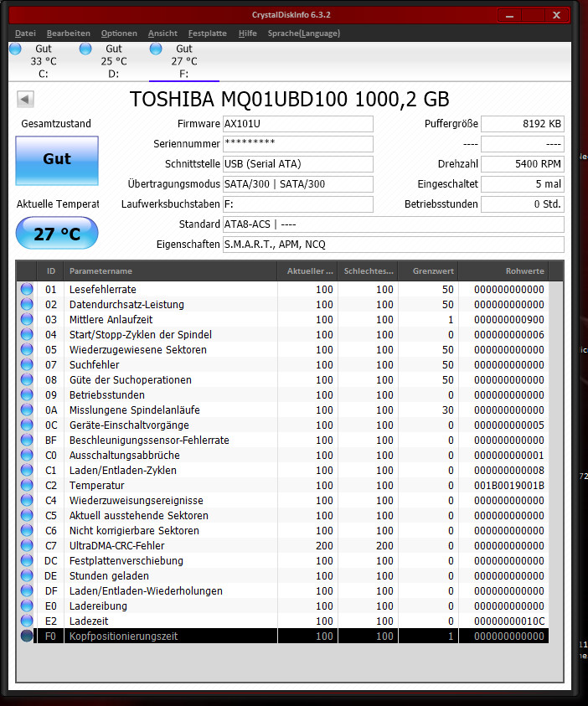This screenshot has width=588, height=706.
Task: Click the blue health orb beside D: tab
Action: 85,49
